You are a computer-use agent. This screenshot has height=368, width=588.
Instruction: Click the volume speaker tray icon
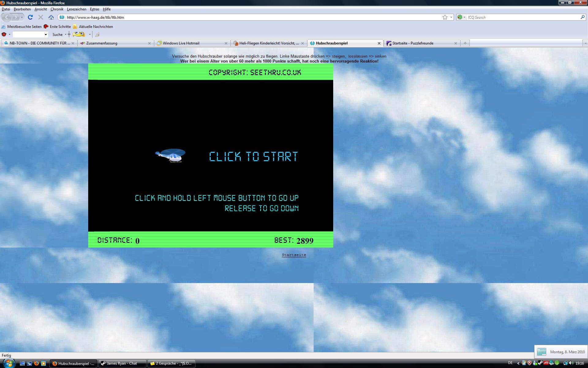[571, 363]
